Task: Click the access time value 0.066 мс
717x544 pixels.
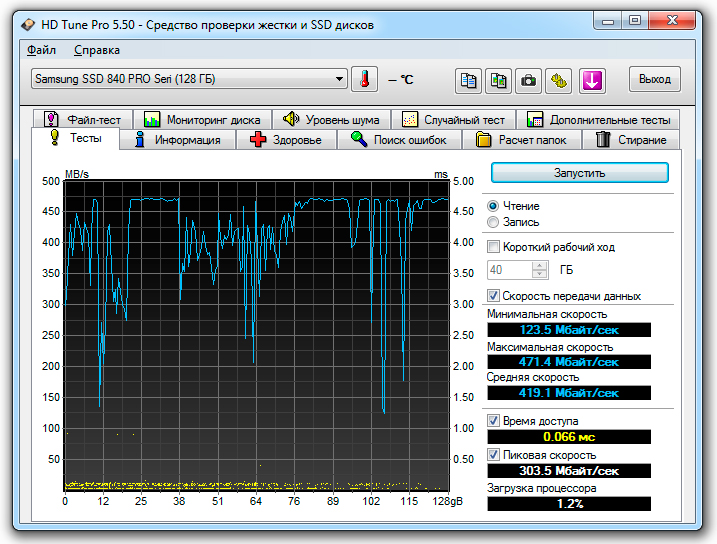Action: click(x=569, y=437)
